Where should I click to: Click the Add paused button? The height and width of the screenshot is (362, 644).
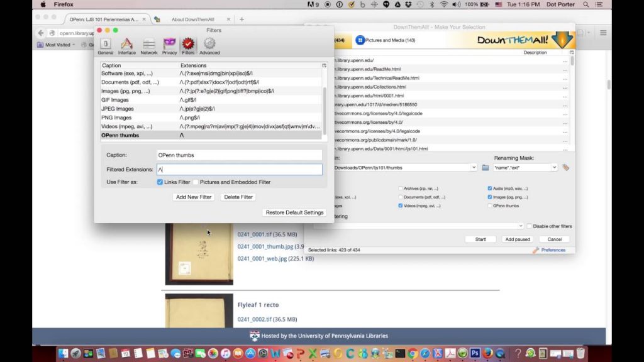pyautogui.click(x=518, y=239)
